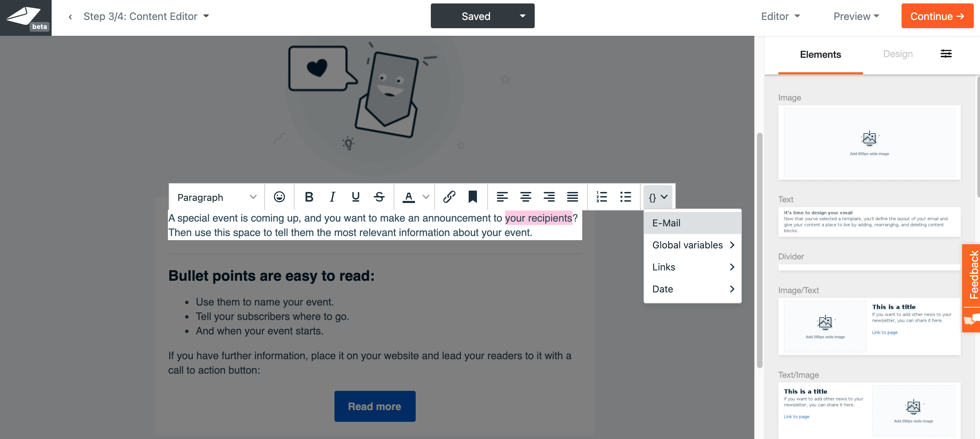
Task: Insert a bulleted list
Action: coord(625,197)
